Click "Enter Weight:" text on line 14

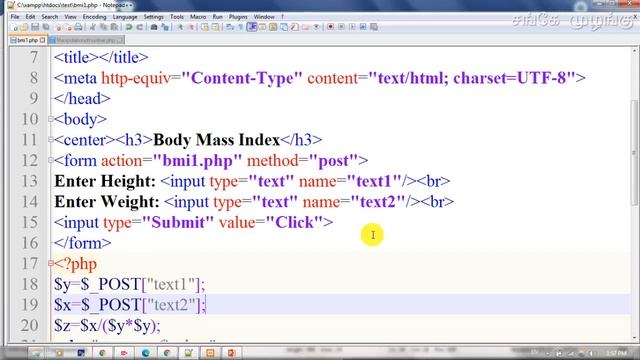coord(107,202)
